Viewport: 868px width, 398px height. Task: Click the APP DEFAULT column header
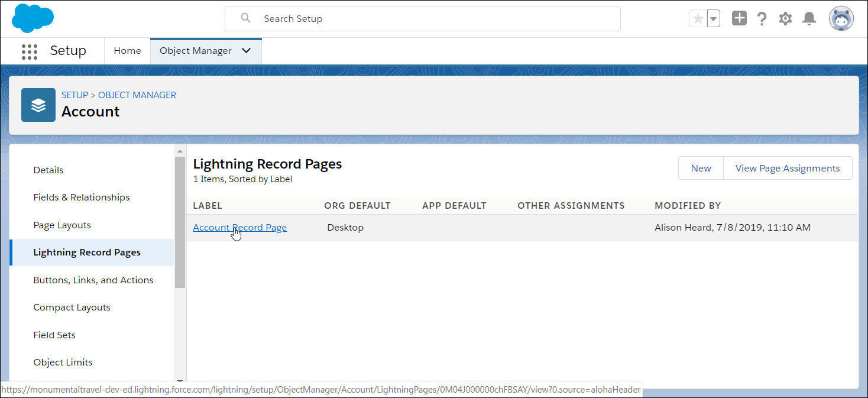tap(454, 206)
